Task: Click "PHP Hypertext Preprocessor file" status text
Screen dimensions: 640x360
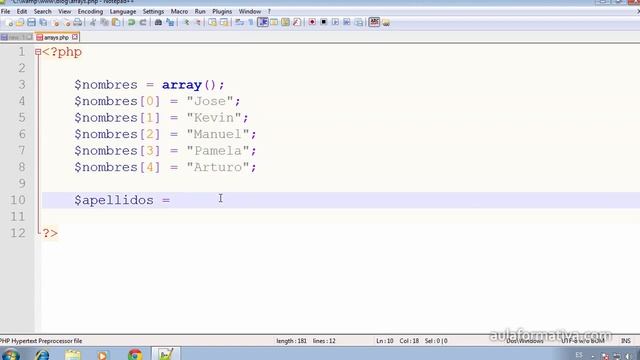Action: coord(41,341)
